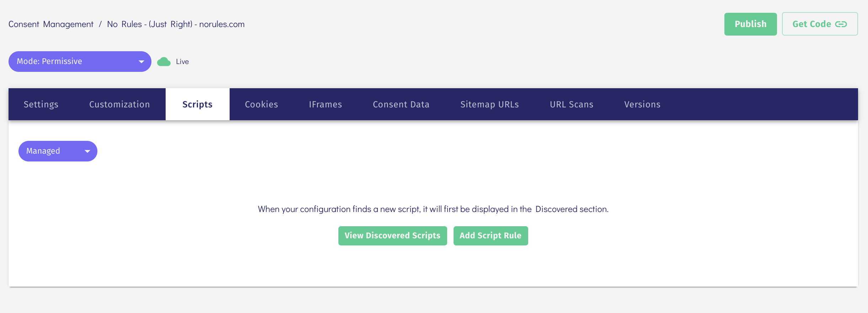Screen dimensions: 868x313
Task: Switch to the IFrames tab
Action: 325,104
